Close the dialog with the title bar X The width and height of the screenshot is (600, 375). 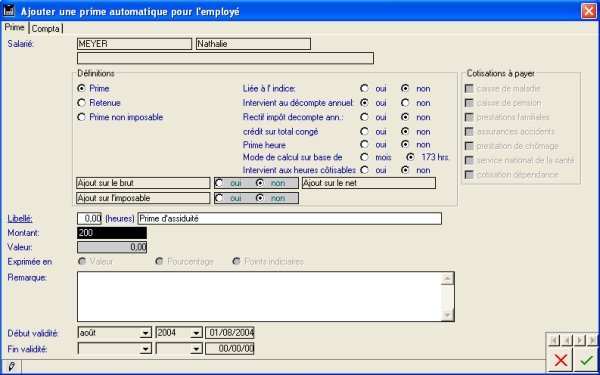[x=589, y=11]
